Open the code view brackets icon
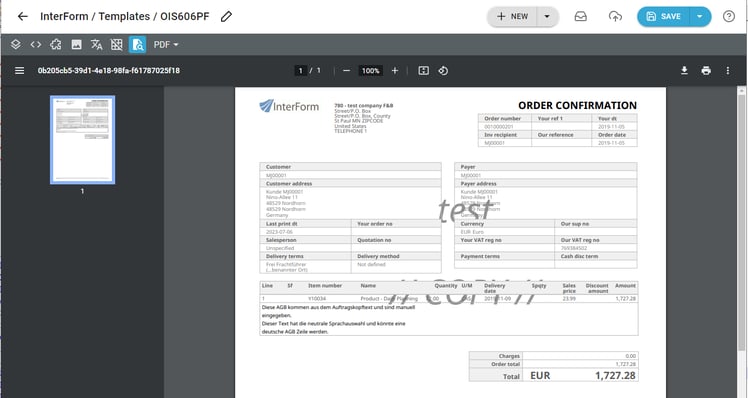 pyautogui.click(x=36, y=44)
